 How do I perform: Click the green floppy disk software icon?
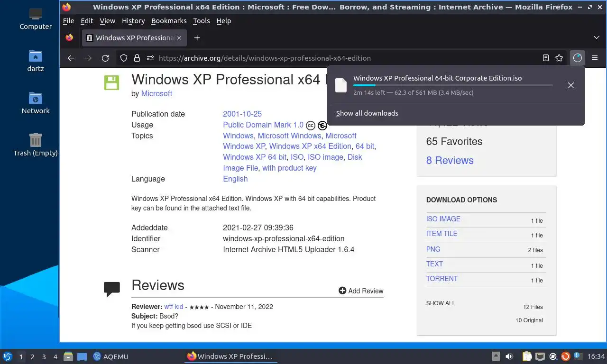click(112, 82)
